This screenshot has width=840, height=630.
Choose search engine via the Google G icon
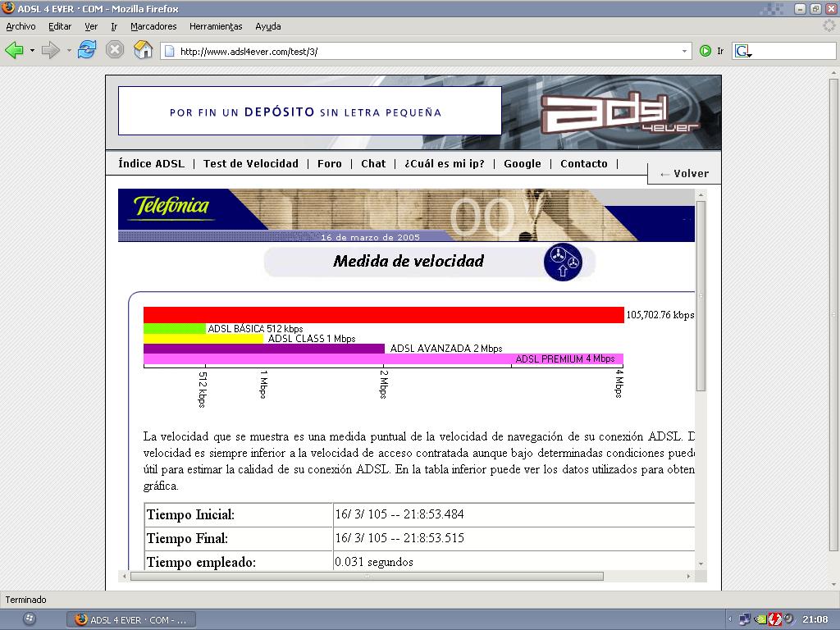point(743,51)
